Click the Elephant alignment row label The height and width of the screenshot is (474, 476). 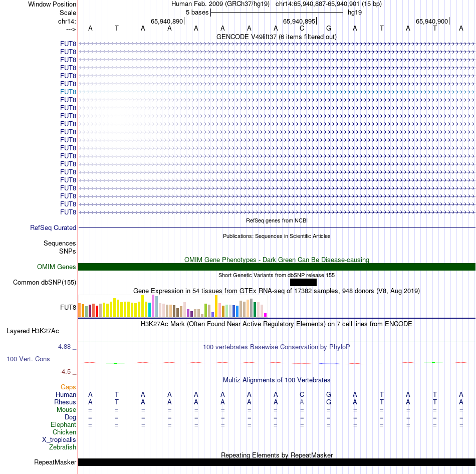coord(63,424)
